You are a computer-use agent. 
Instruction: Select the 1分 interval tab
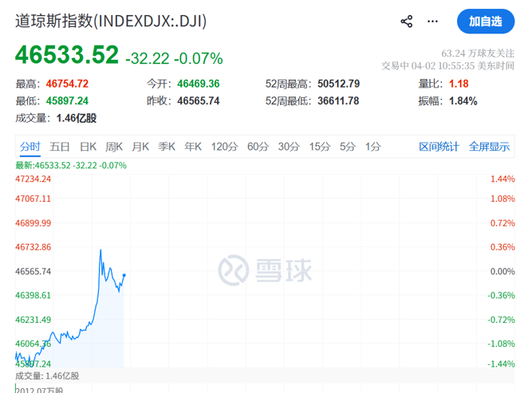pos(372,147)
